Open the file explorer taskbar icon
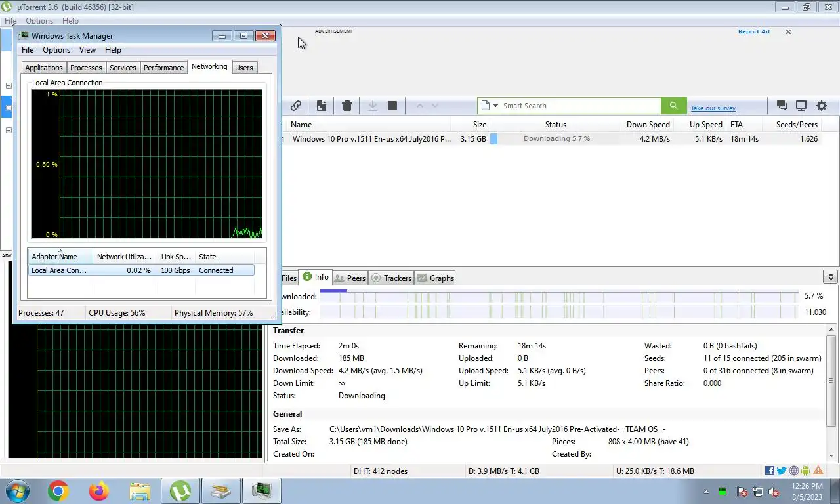This screenshot has height=504, width=840. click(x=140, y=491)
